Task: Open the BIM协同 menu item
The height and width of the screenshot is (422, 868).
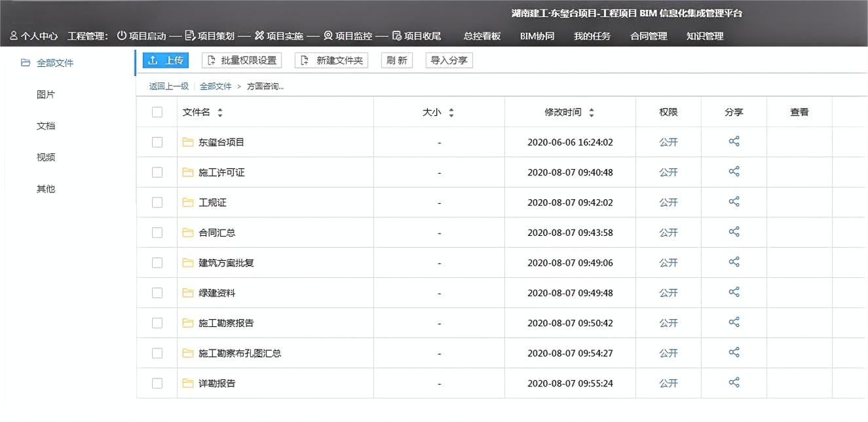Action: click(x=537, y=36)
